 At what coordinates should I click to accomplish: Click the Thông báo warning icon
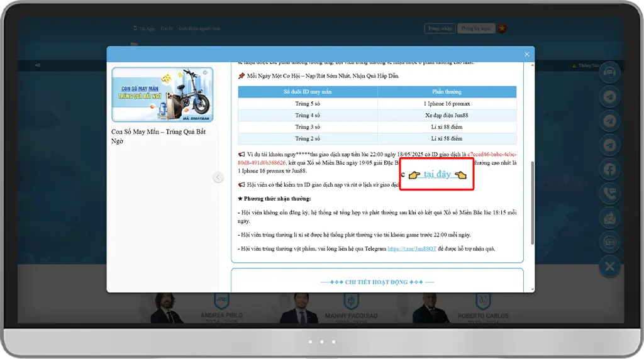click(x=574, y=66)
